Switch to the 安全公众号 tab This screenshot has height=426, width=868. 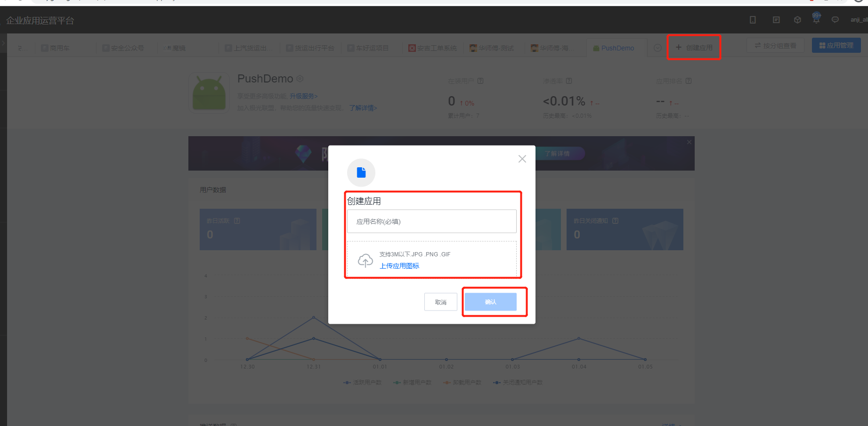tap(123, 48)
